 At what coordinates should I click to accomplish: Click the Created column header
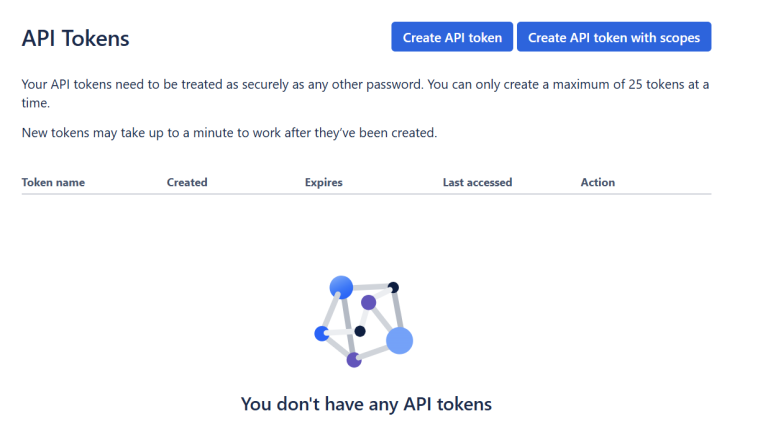[187, 182]
